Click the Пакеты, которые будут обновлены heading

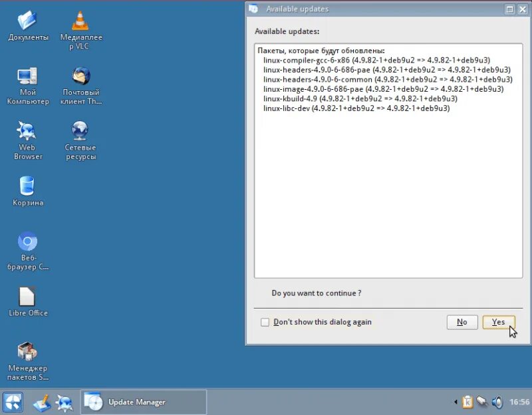pyautogui.click(x=321, y=51)
